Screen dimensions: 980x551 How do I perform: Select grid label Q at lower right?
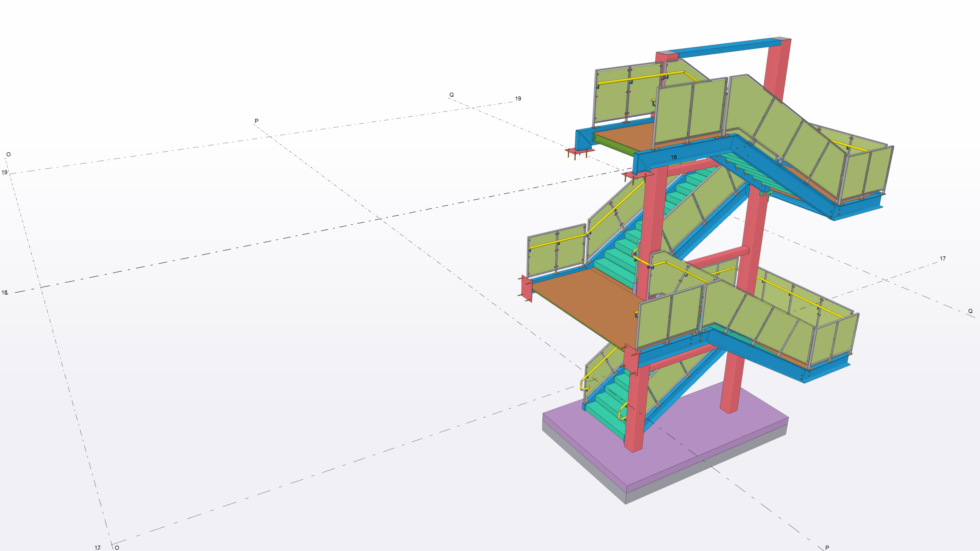(x=970, y=311)
